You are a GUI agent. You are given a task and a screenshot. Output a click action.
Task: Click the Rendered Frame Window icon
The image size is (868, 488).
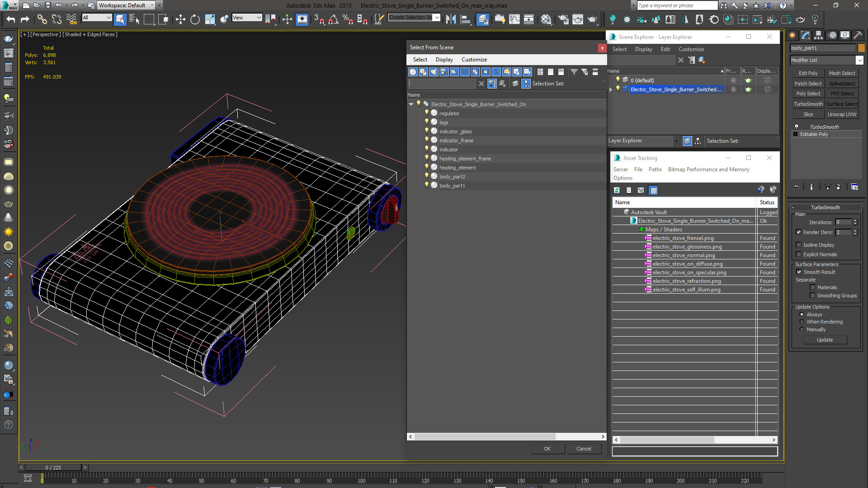click(x=578, y=19)
